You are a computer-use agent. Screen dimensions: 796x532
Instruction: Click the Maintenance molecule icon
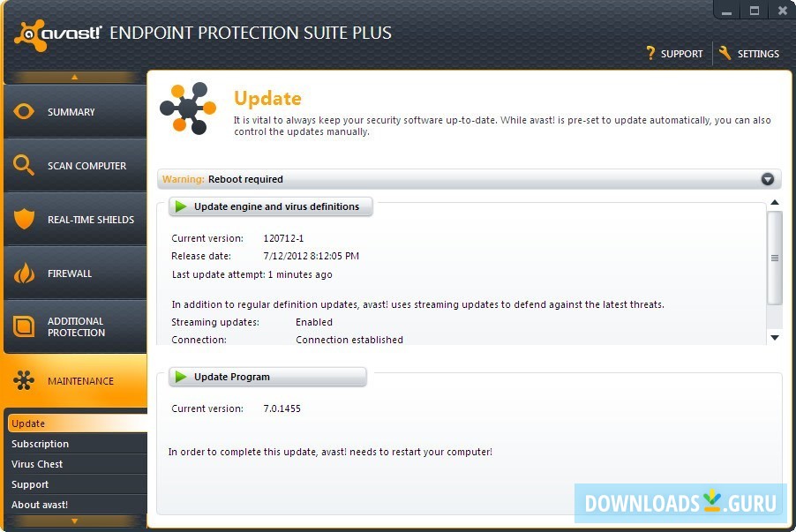pos(24,380)
